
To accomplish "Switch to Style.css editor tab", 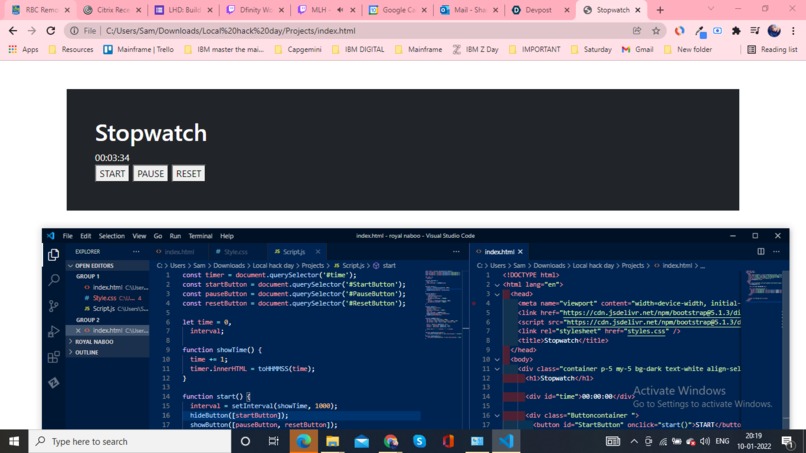I will 235,252.
